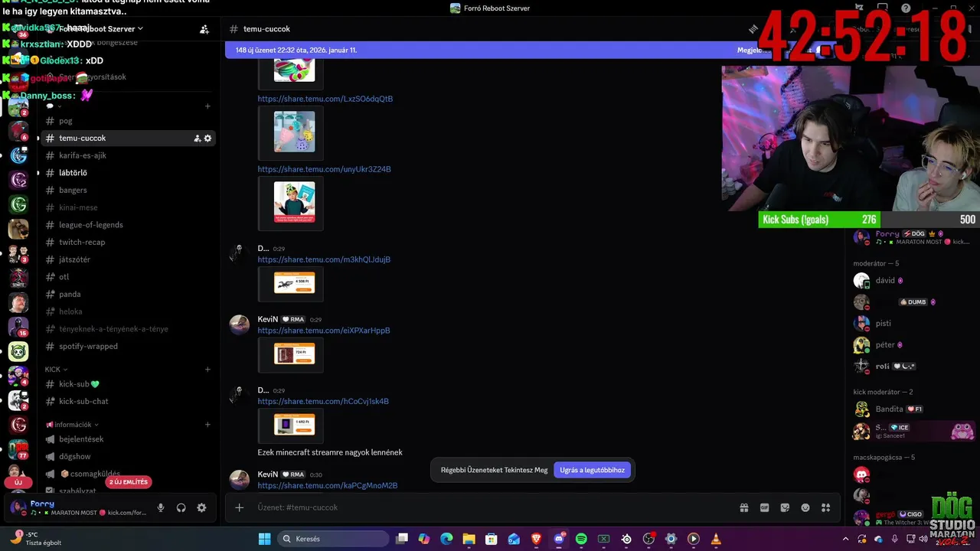Open Task View from taskbar
The width and height of the screenshot is (980, 551).
click(402, 539)
